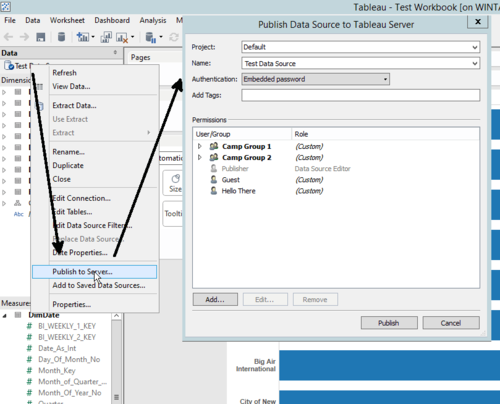Click the DimDate table icon
500x404 pixels.
(x=18, y=315)
